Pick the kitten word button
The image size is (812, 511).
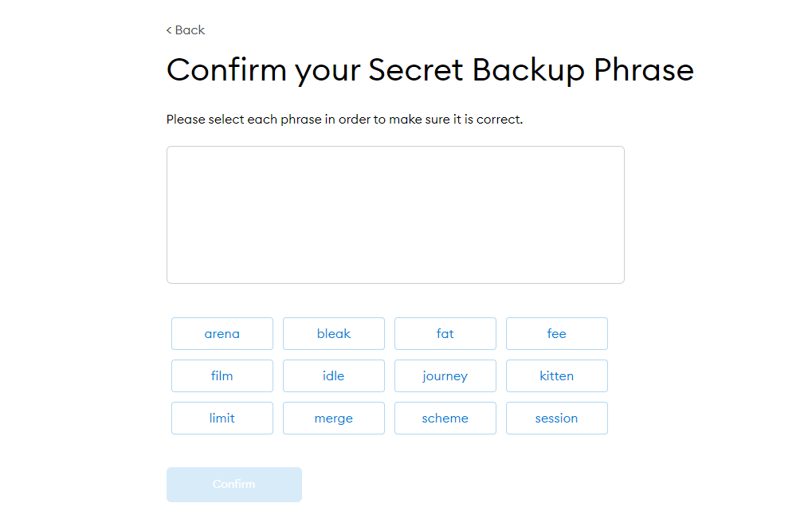point(557,375)
